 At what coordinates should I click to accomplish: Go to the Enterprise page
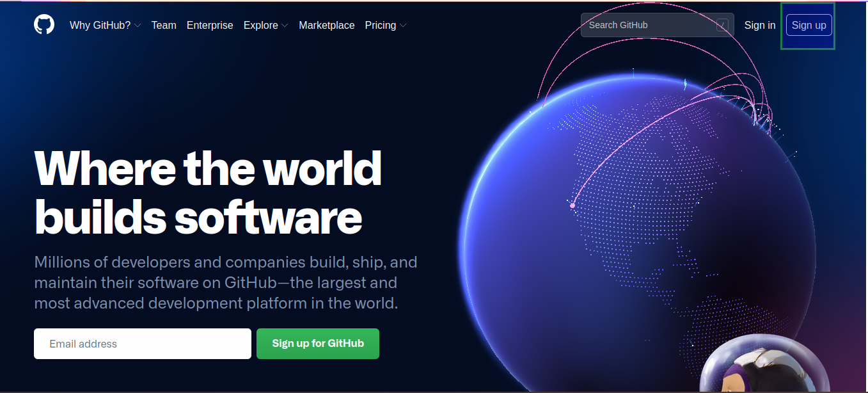210,26
